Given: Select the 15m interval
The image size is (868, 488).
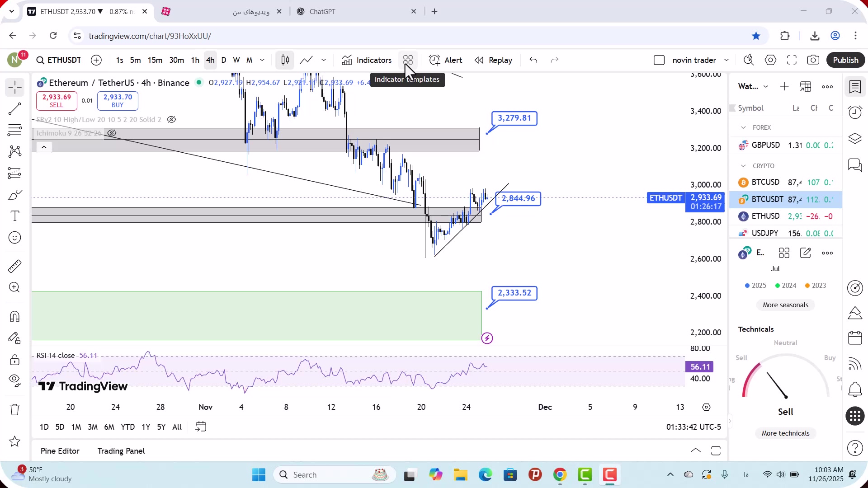Looking at the screenshot, I should point(155,60).
